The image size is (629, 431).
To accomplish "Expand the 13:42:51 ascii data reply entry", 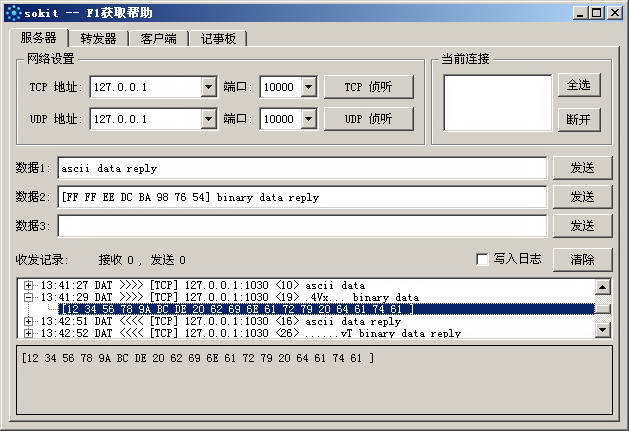I will (28, 321).
